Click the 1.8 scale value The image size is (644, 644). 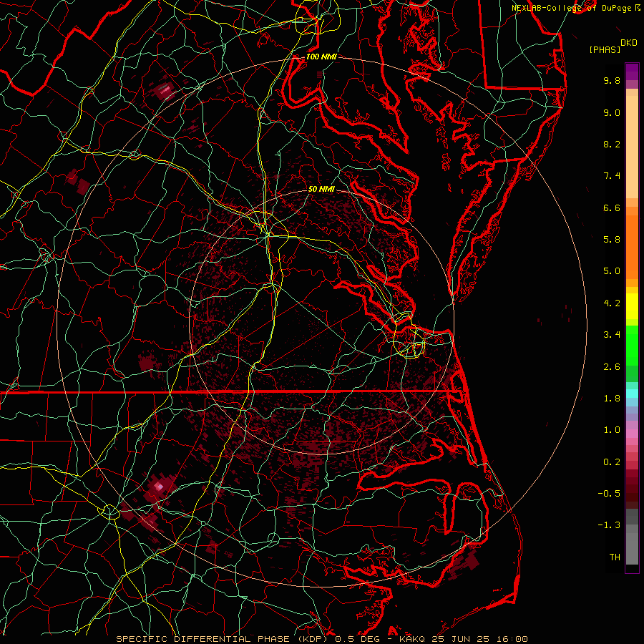coord(612,399)
